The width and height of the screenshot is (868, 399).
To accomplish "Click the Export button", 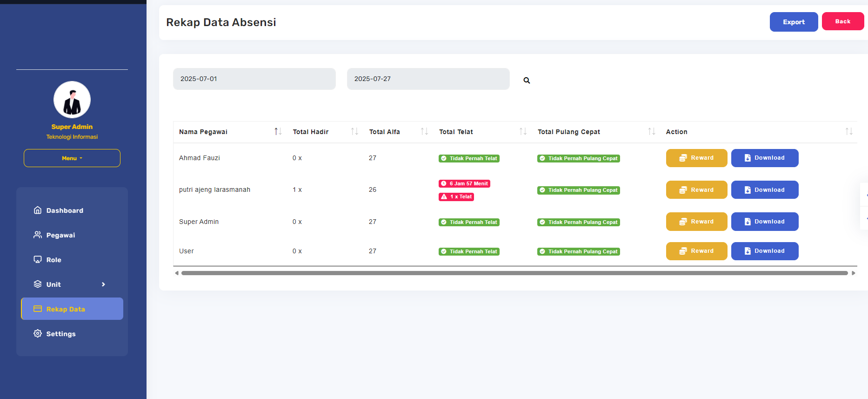I will click(x=794, y=22).
